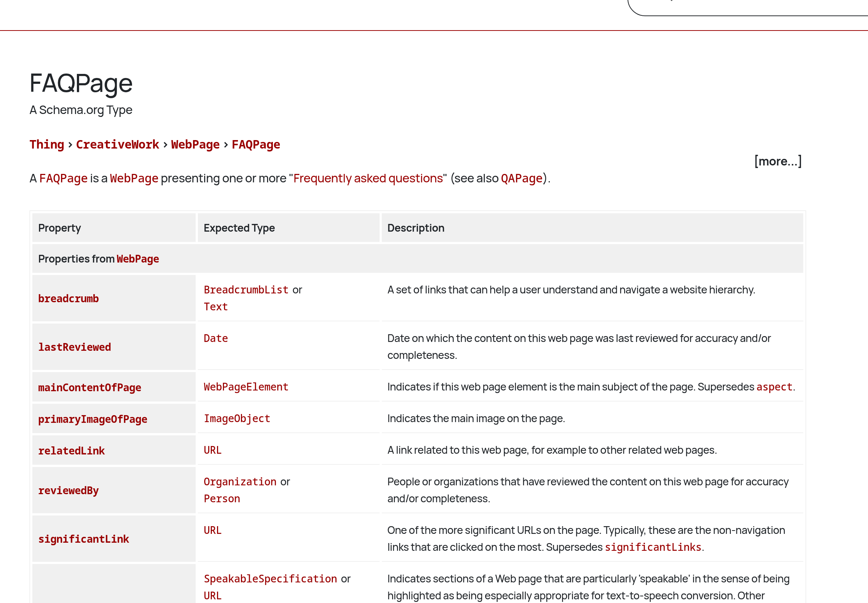
Task: Open the significantLink property page
Action: (x=83, y=539)
